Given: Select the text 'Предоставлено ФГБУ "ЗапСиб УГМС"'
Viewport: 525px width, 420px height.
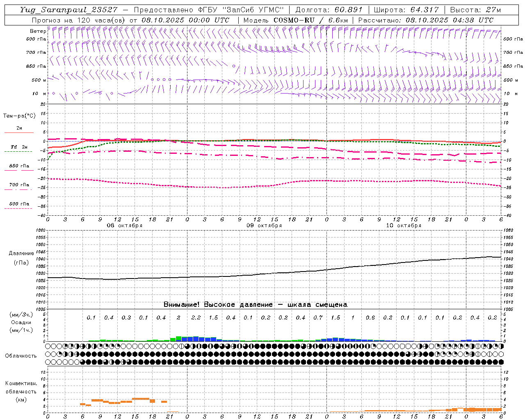Looking at the screenshot, I should 209,10.
